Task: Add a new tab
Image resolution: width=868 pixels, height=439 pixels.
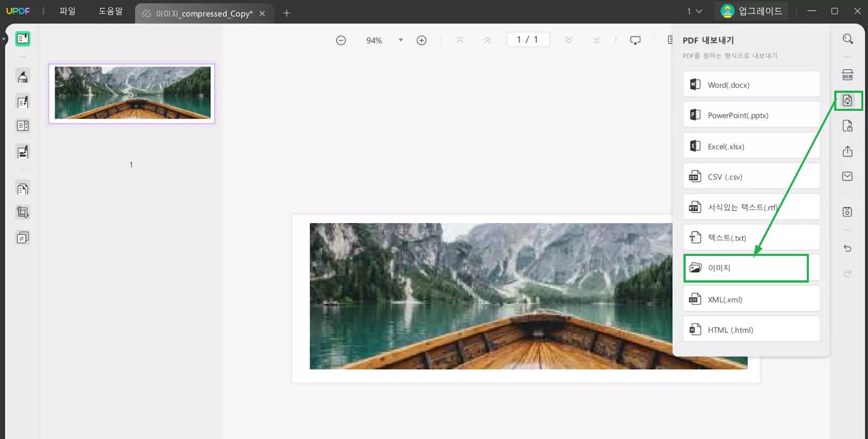Action: point(287,13)
